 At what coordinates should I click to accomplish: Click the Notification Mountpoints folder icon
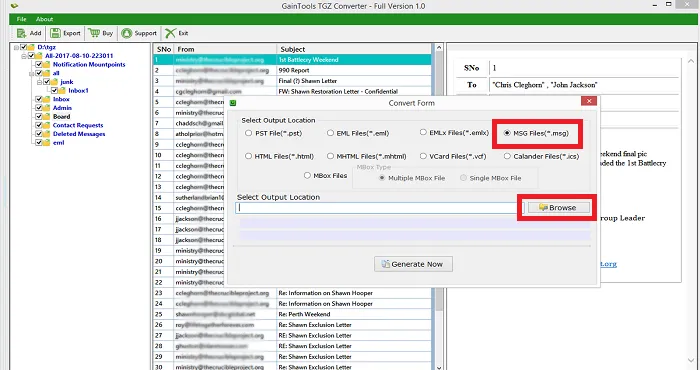(x=46, y=64)
